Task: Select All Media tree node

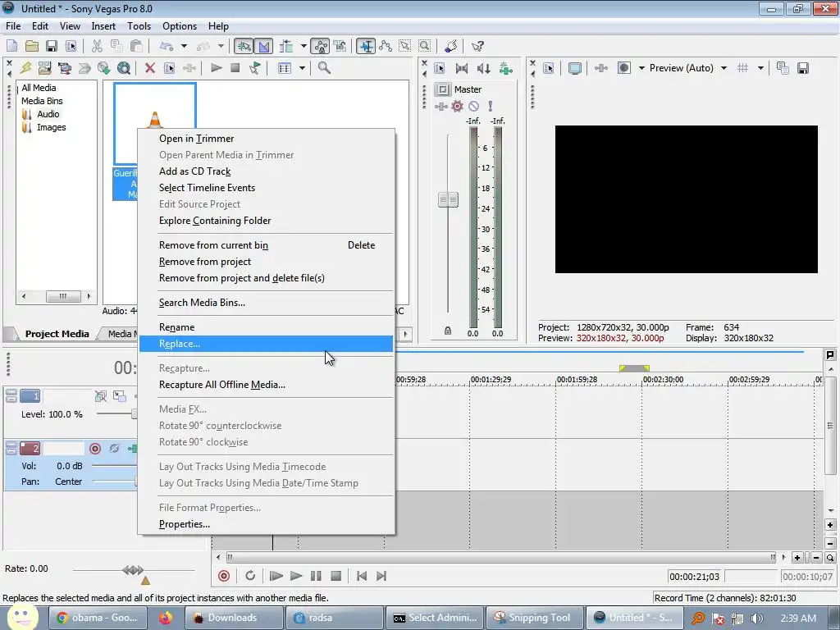Action: pos(39,88)
